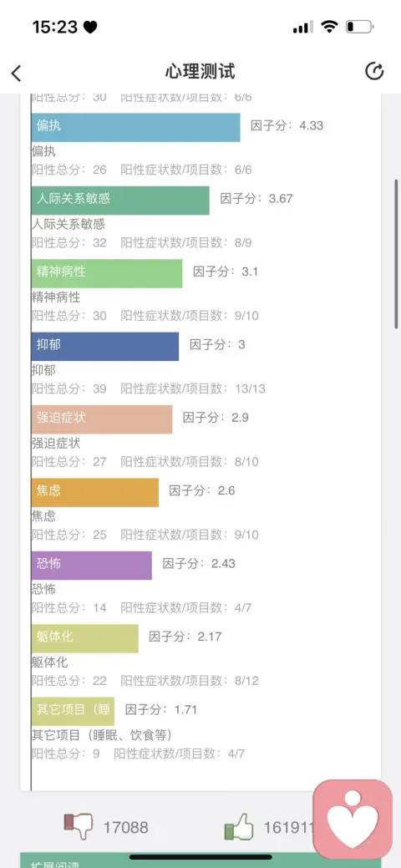Image resolution: width=401 pixels, height=868 pixels.
Task: Tap the back arrow icon
Action: click(x=16, y=73)
